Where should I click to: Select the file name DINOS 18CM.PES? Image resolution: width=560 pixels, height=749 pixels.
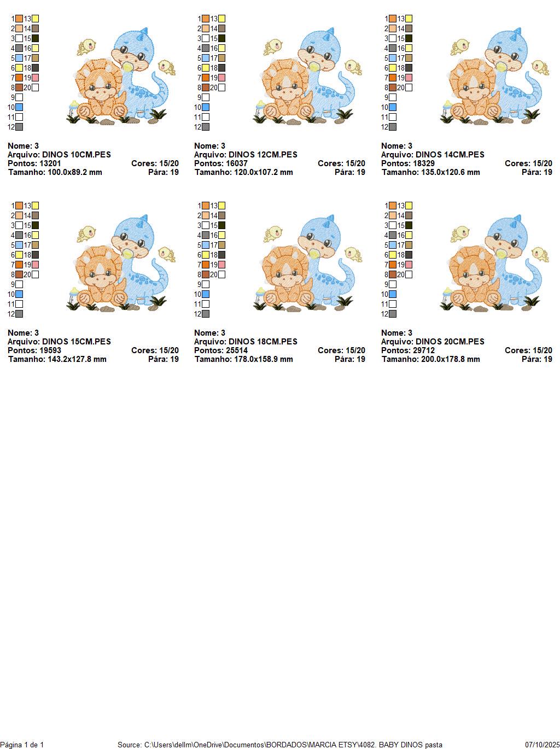pyautogui.click(x=263, y=342)
